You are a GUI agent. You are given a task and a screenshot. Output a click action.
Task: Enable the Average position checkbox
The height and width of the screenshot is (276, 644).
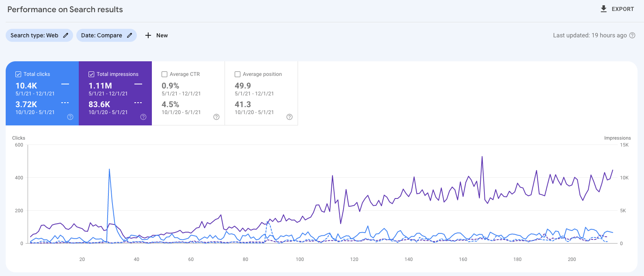(238, 74)
